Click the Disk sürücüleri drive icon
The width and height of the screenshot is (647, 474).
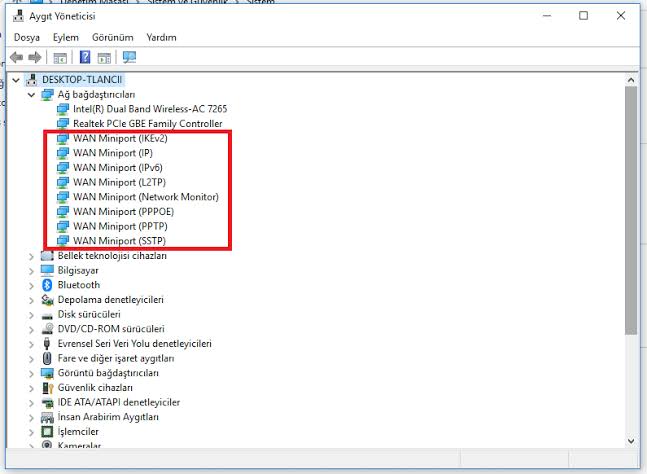click(47, 316)
